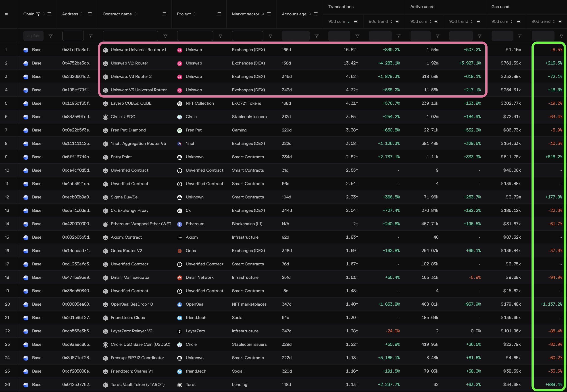Sort by the Project column
Image resolution: width=567 pixels, height=392 pixels.
(194, 14)
